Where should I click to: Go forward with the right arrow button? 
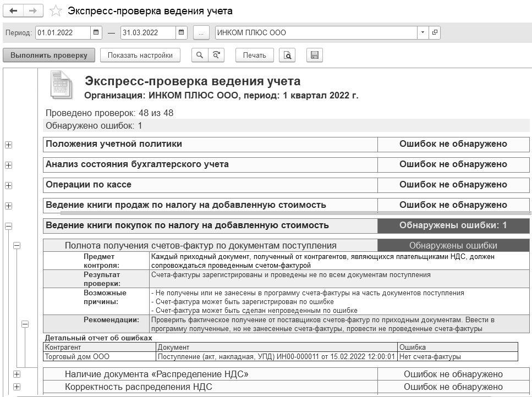click(x=33, y=11)
